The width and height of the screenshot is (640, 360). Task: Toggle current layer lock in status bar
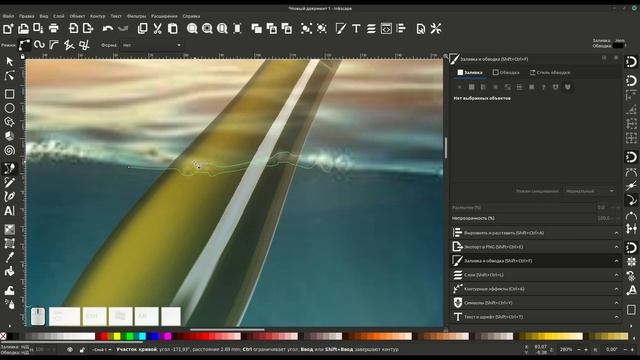(x=82, y=350)
